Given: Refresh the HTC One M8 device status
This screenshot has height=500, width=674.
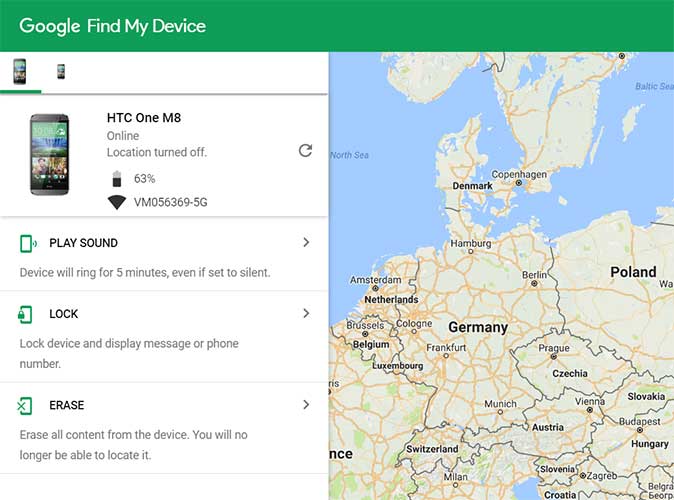Looking at the screenshot, I should pyautogui.click(x=305, y=150).
